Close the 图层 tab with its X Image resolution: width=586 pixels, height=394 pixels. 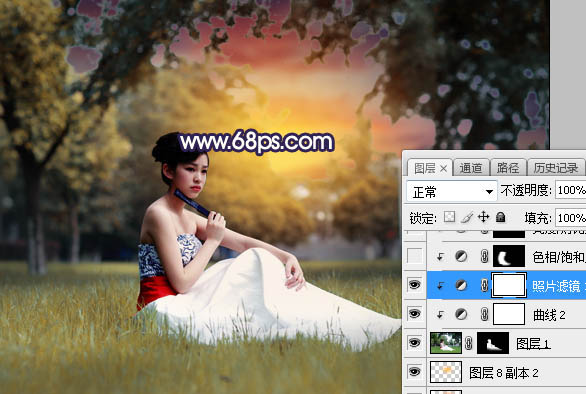443,169
